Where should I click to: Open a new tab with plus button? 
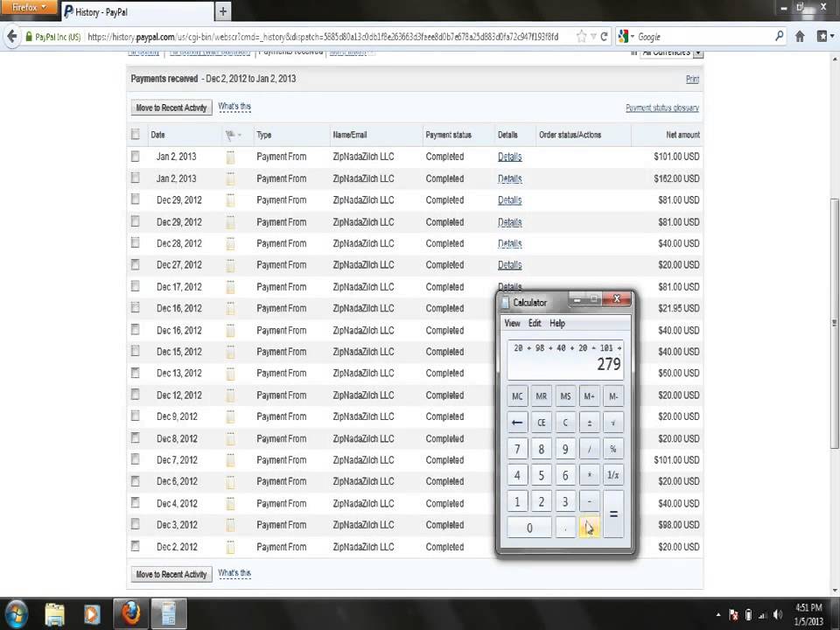tap(223, 10)
